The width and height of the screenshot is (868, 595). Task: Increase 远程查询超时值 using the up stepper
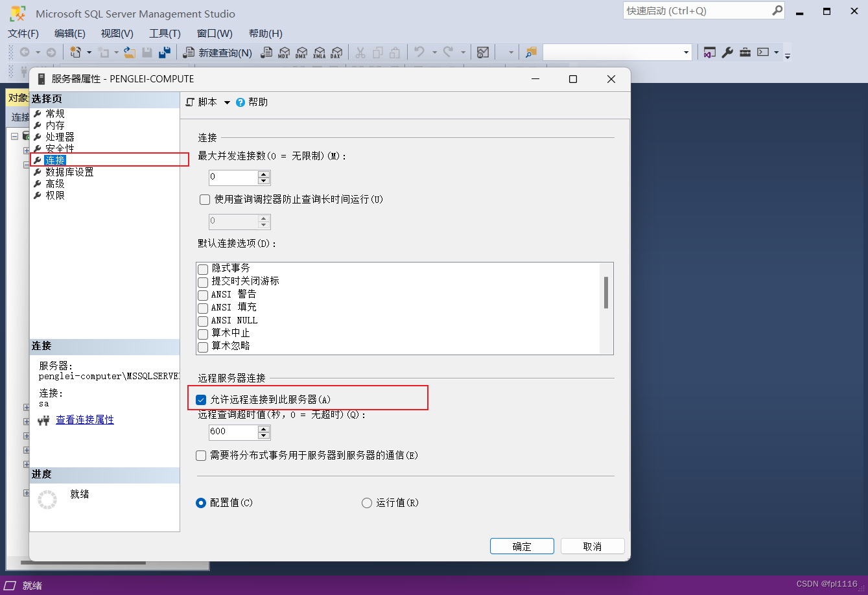pos(264,428)
